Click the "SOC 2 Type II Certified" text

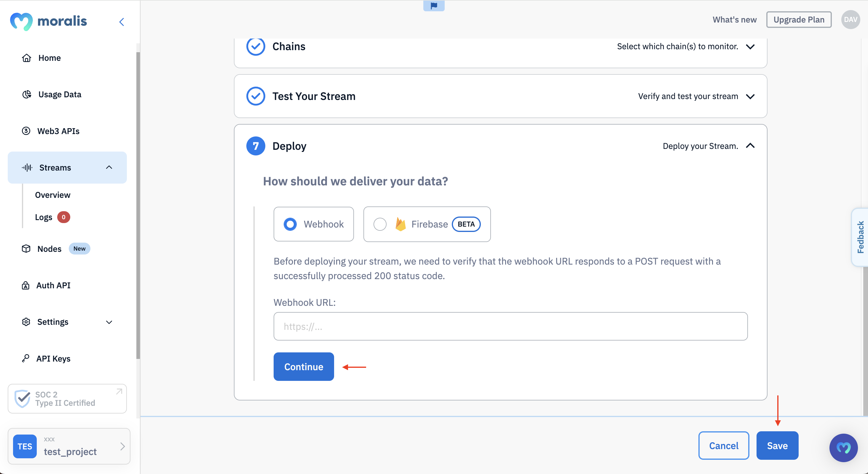[66, 399]
